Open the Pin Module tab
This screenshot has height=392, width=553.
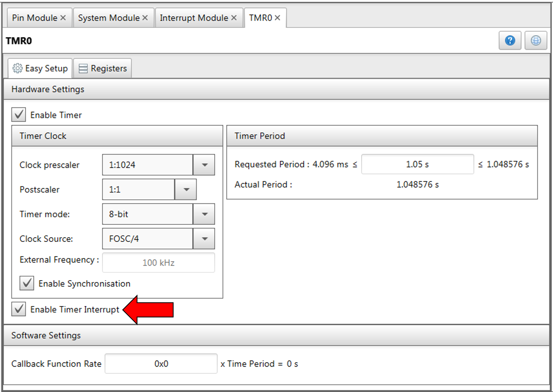click(34, 18)
